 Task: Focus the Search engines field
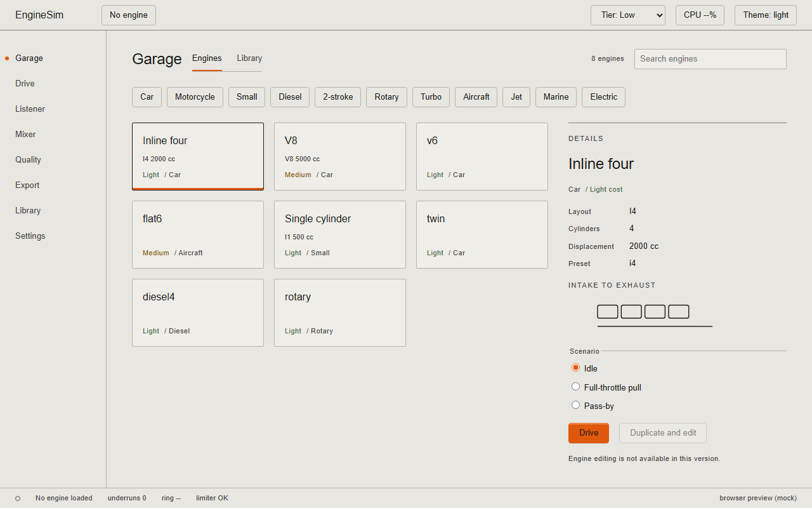tap(710, 59)
